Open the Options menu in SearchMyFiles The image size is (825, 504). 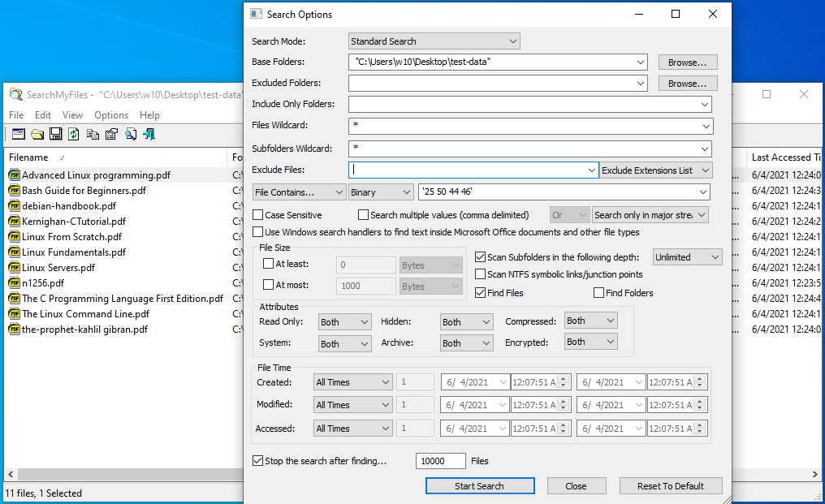[111, 114]
